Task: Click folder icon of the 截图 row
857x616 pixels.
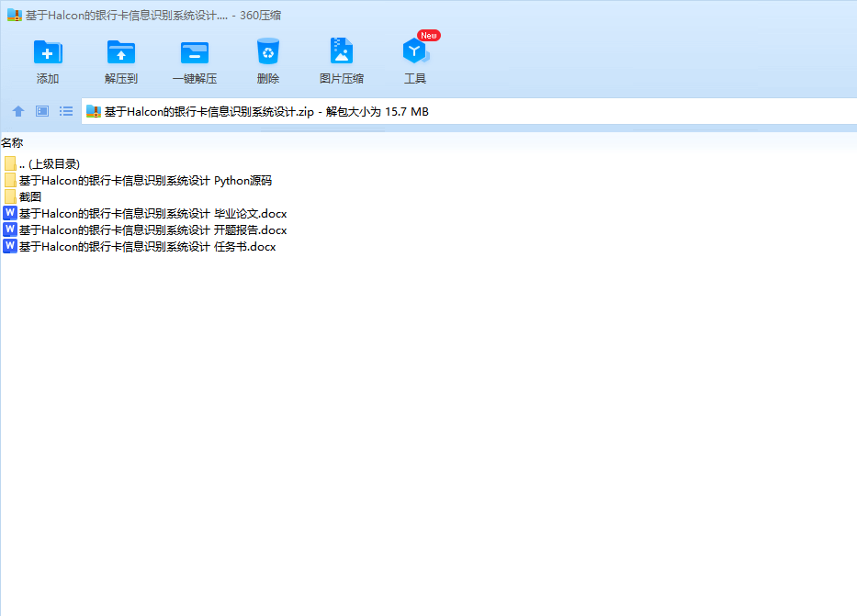Action: point(10,196)
